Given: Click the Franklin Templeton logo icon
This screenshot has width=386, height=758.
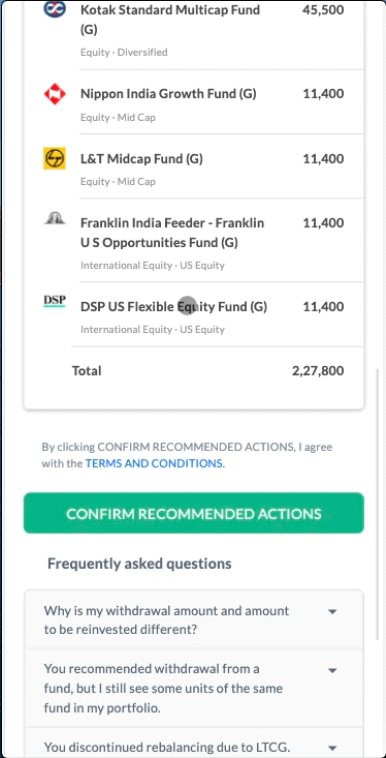Looking at the screenshot, I should click(x=54, y=219).
